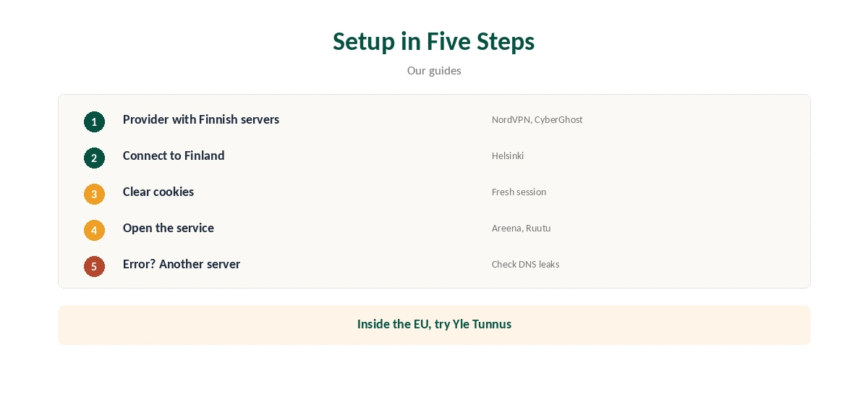Click the red step 5 badge

tap(94, 266)
